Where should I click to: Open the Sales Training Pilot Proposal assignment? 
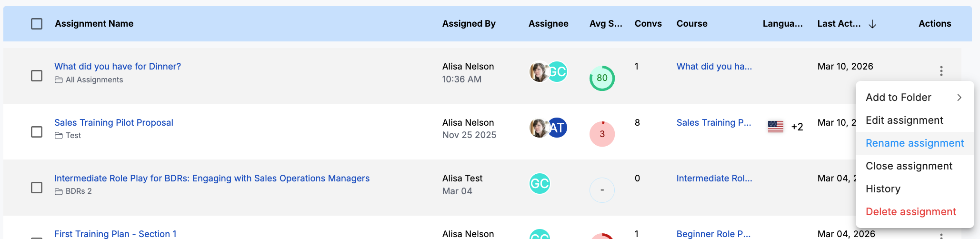pos(113,123)
